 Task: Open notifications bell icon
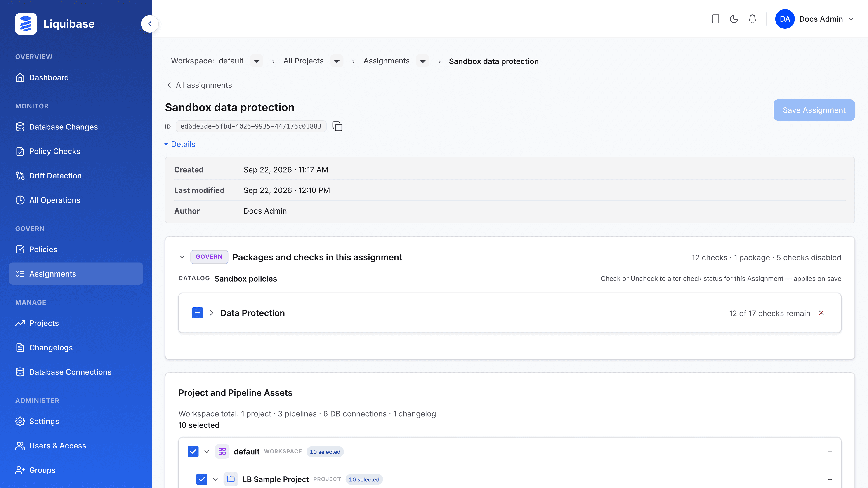(x=752, y=19)
